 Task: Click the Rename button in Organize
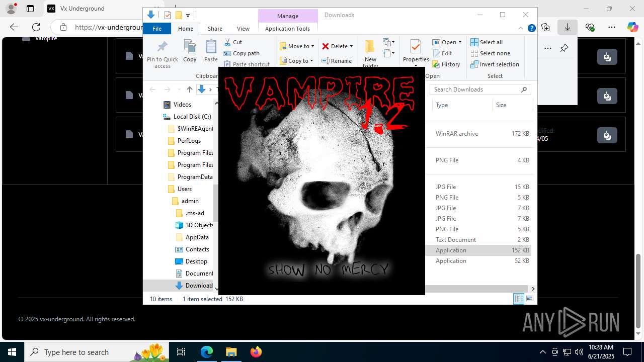click(x=337, y=61)
